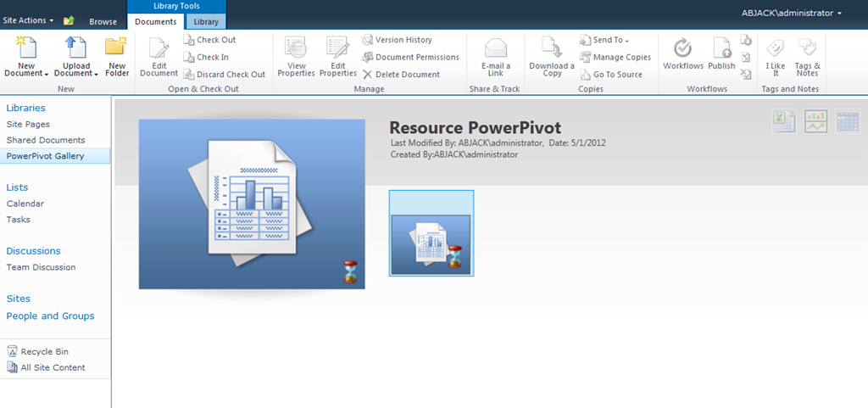Open the large Resource PowerPivot preview
This screenshot has width=868, height=408.
[x=252, y=204]
